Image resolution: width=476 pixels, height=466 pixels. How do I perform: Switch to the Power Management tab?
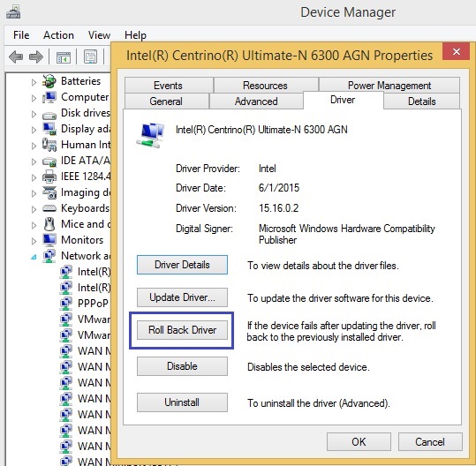[x=389, y=86]
